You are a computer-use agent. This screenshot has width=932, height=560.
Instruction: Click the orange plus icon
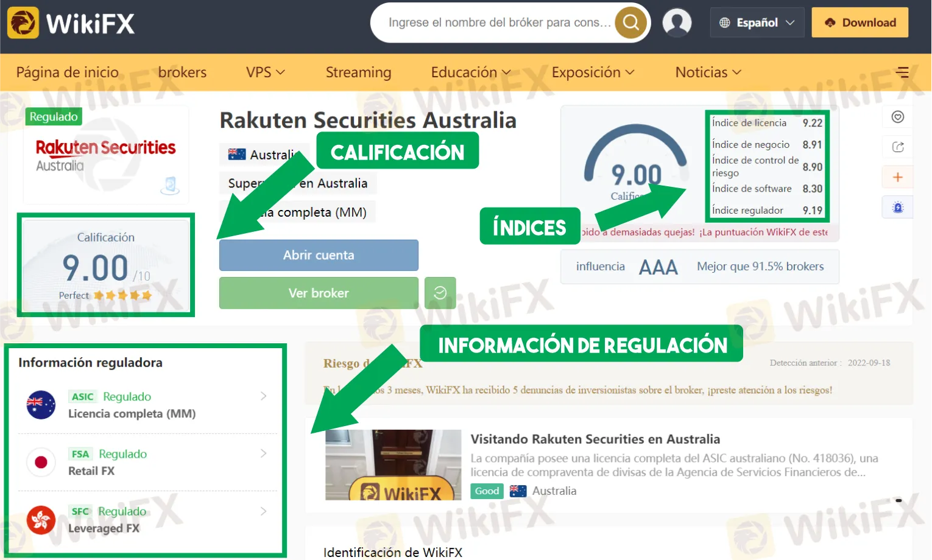[897, 177]
